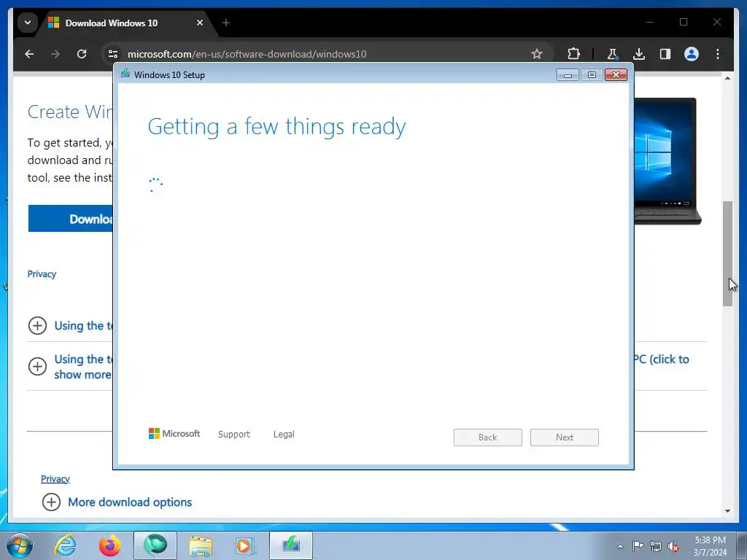Open the Windows Start menu orb
Viewport: 747px width, 560px height.
pyautogui.click(x=20, y=545)
